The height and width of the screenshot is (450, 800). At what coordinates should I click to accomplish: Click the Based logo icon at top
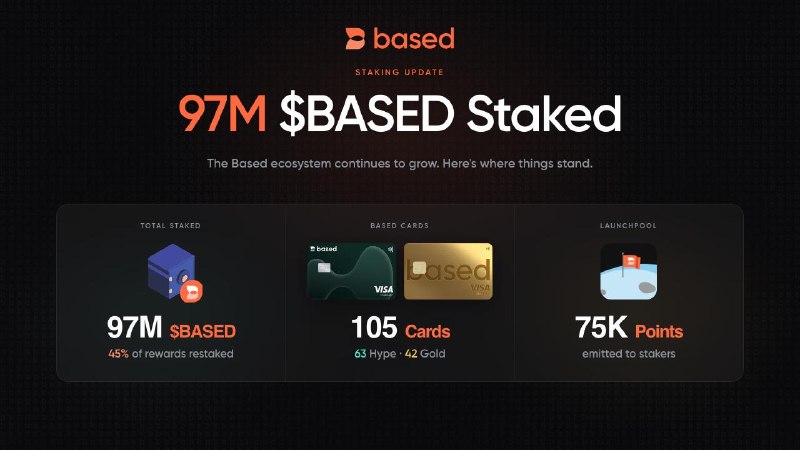[x=355, y=39]
